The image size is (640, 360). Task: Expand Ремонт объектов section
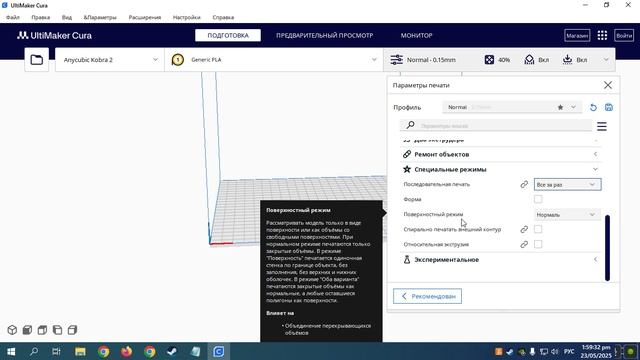tap(500, 154)
